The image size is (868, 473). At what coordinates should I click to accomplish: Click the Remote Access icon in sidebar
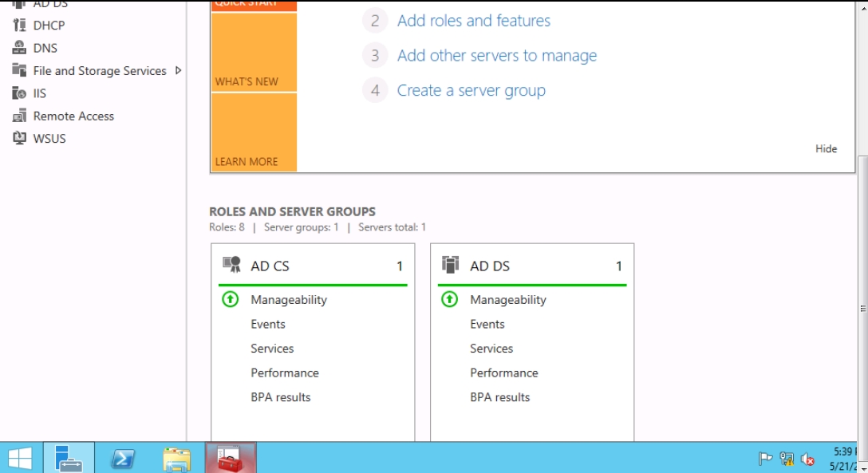[19, 116]
